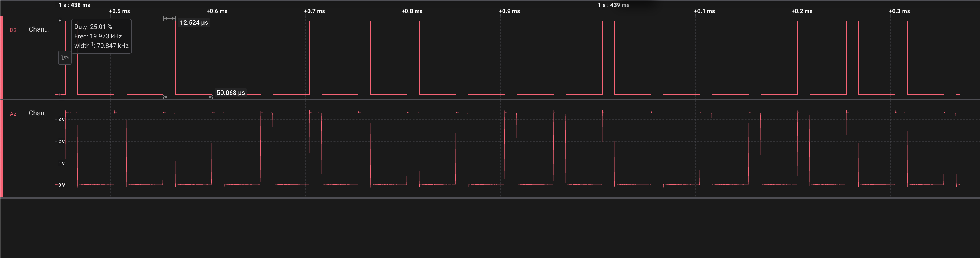Click the red color strip beside D2

(x=2, y=57)
